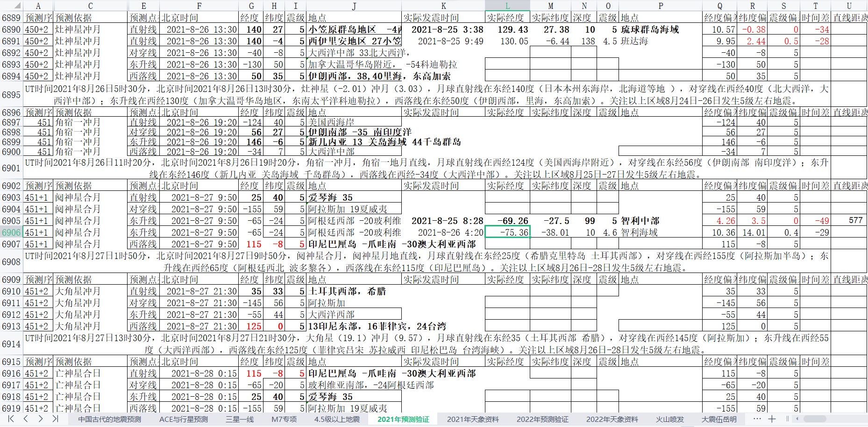Select column F header
The height and width of the screenshot is (427, 868).
(x=199, y=6)
